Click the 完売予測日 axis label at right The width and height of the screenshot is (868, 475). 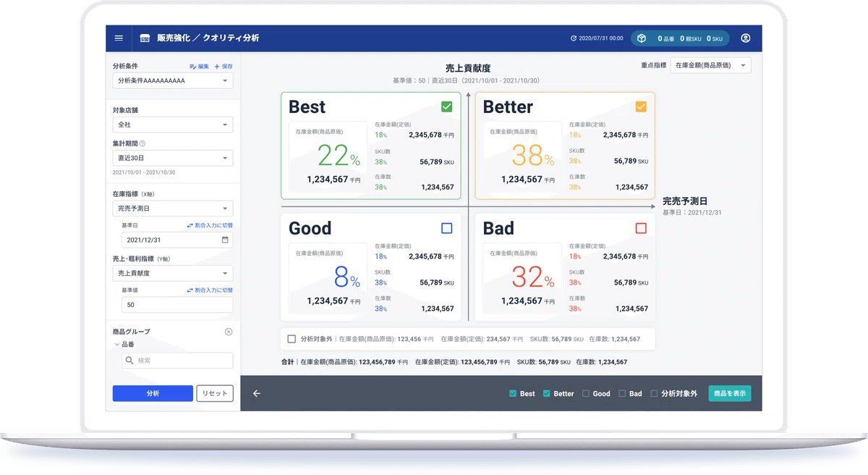[x=685, y=201]
